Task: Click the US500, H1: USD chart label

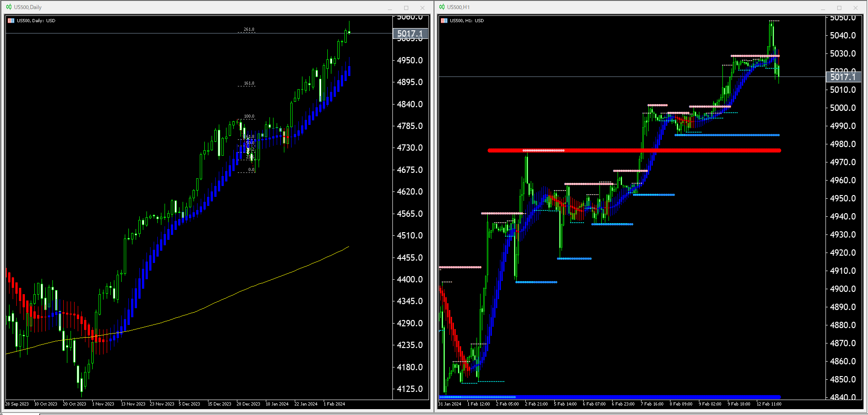Action: point(467,21)
